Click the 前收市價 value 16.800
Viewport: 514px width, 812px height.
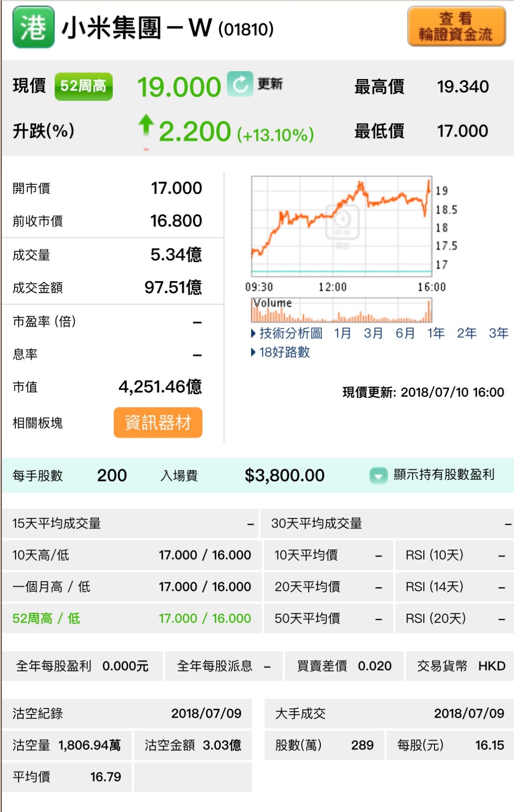(x=176, y=221)
